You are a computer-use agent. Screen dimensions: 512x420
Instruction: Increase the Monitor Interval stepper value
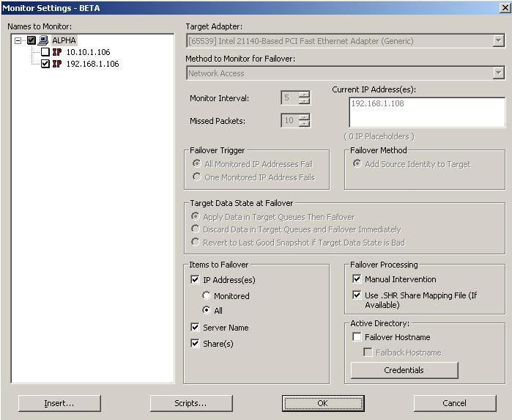(304, 95)
